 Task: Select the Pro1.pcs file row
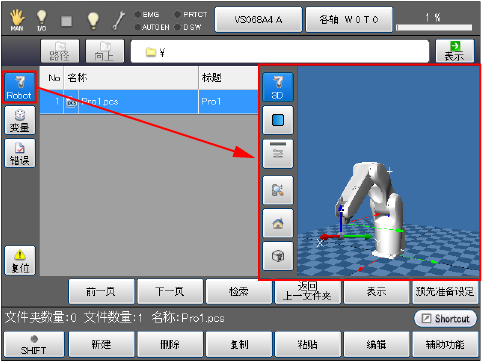coord(149,102)
